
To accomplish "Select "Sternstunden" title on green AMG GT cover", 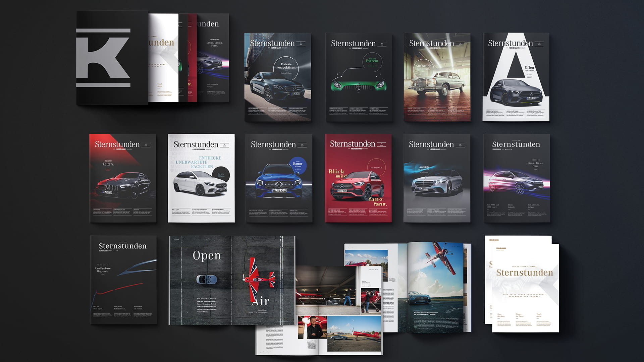I will [353, 43].
